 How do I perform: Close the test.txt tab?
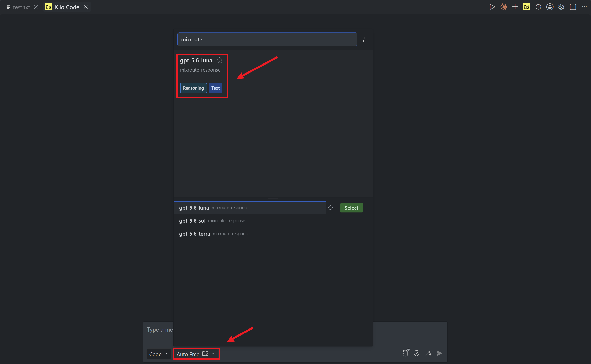[36, 7]
